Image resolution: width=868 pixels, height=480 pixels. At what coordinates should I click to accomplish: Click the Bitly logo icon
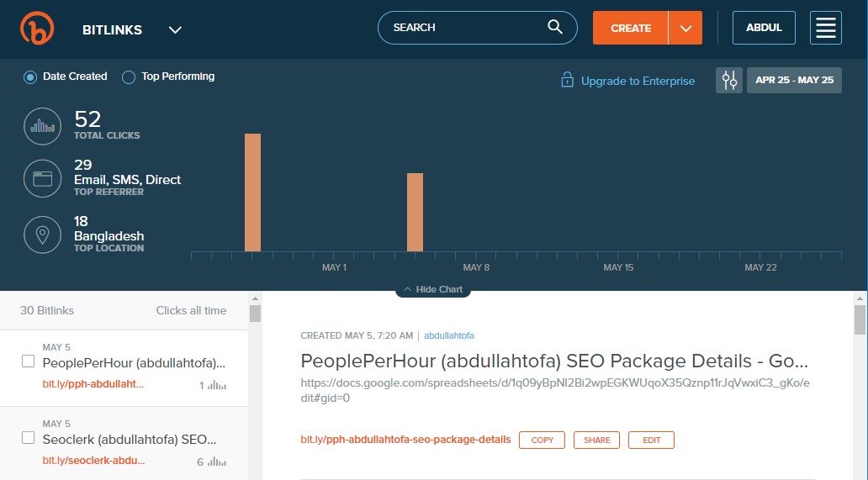[x=37, y=29]
